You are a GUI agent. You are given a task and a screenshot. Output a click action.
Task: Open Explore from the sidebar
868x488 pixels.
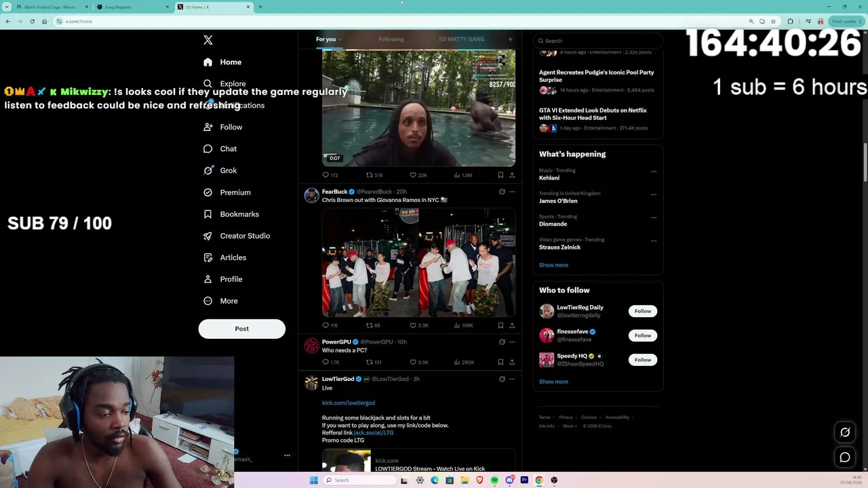[x=224, y=83]
